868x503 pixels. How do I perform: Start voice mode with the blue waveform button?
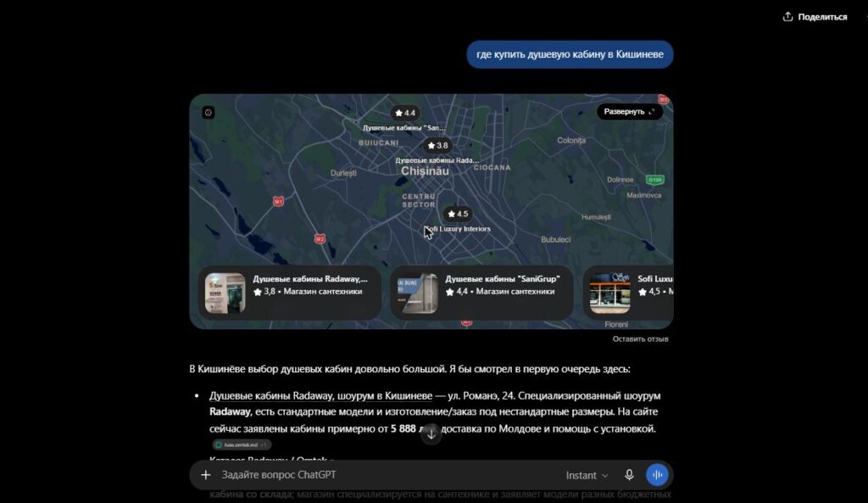[657, 475]
